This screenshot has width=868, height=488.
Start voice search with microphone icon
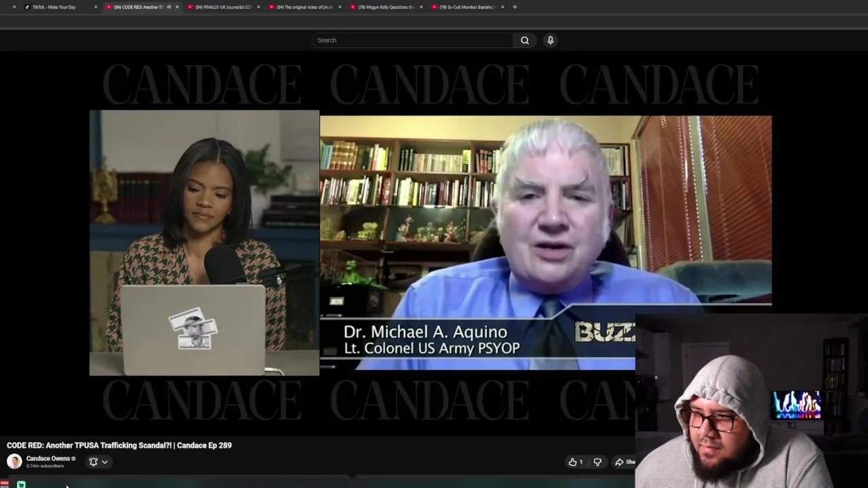coord(551,40)
